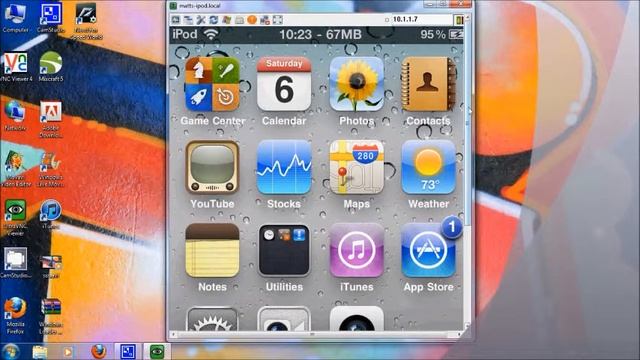Open the Stocks app
The image size is (640, 360).
click(284, 167)
